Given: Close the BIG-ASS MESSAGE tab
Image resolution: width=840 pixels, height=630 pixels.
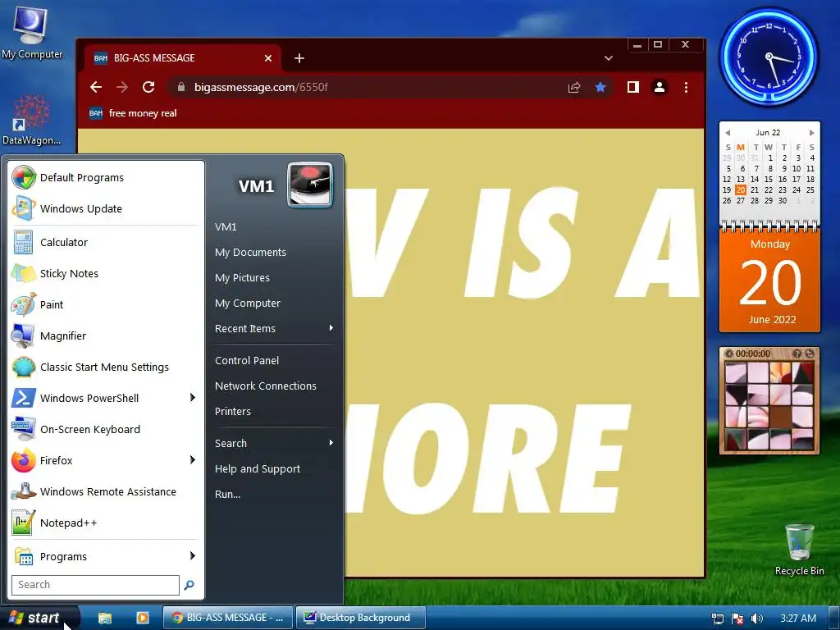Looking at the screenshot, I should [x=268, y=58].
